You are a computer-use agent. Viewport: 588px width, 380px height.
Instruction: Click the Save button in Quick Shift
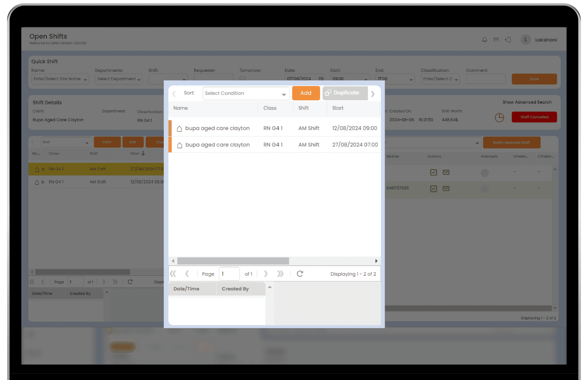pos(534,79)
